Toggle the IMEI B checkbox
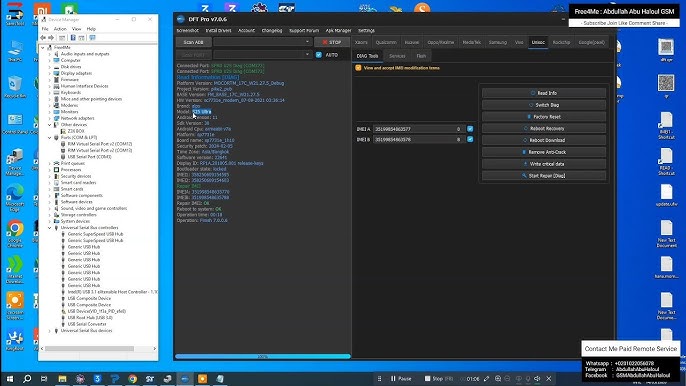 [x=470, y=139]
